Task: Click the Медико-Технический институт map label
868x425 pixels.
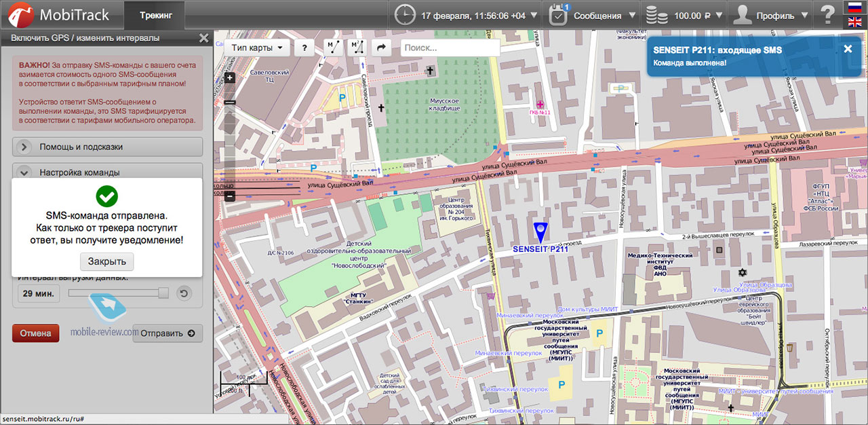Action: 660,264
